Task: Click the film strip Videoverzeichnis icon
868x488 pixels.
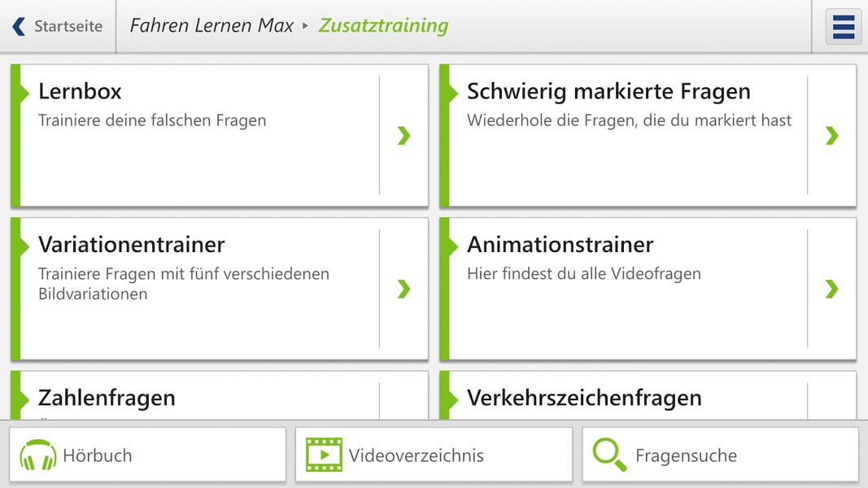Action: (324, 455)
